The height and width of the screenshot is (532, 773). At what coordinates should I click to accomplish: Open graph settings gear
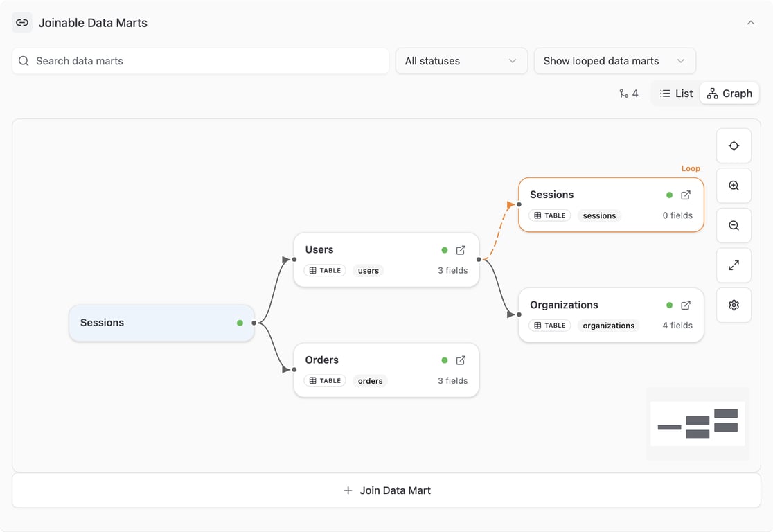tap(734, 305)
